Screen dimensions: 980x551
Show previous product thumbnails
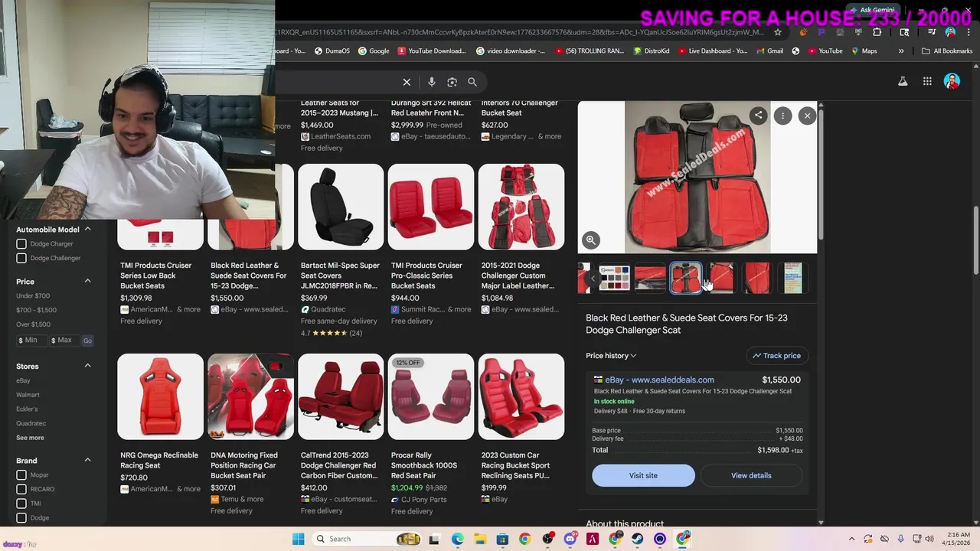click(x=592, y=279)
